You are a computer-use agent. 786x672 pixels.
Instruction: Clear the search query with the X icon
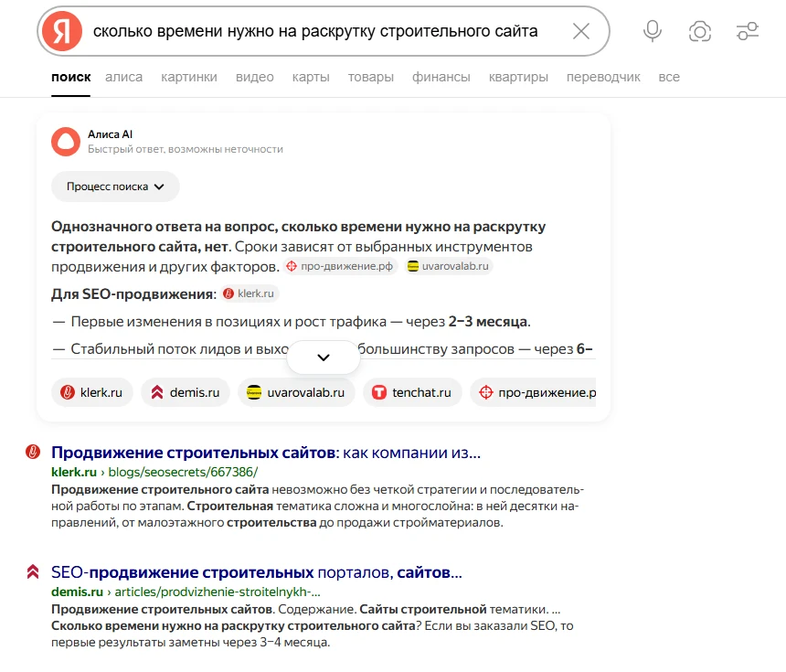pyautogui.click(x=580, y=31)
